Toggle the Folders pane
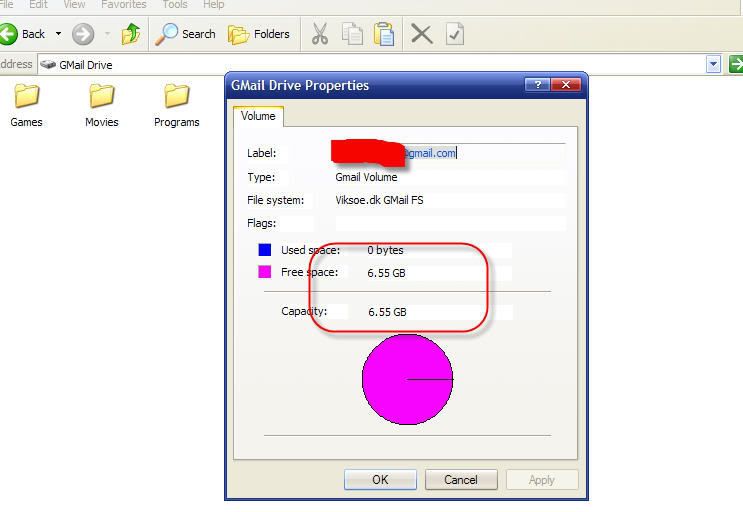 [259, 34]
